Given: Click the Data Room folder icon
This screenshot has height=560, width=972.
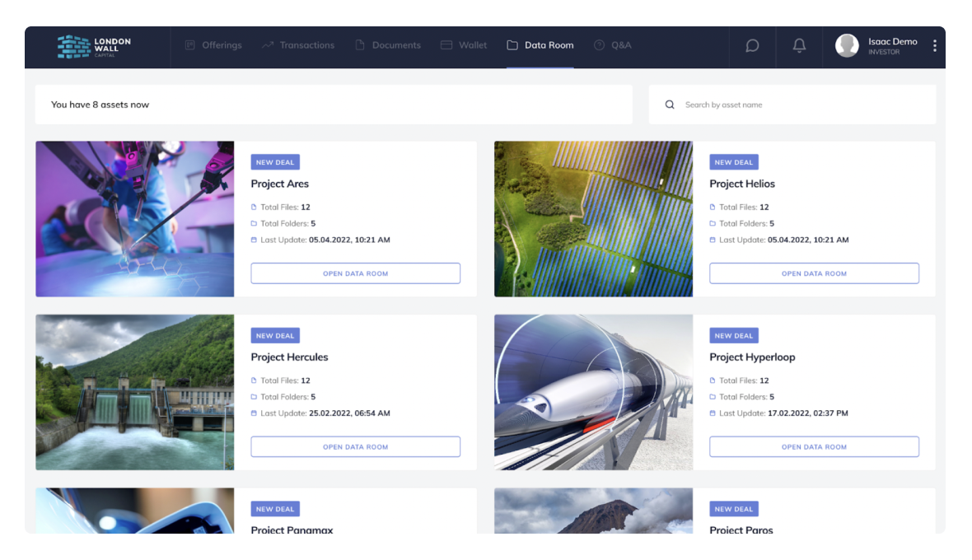Looking at the screenshot, I should (x=512, y=45).
